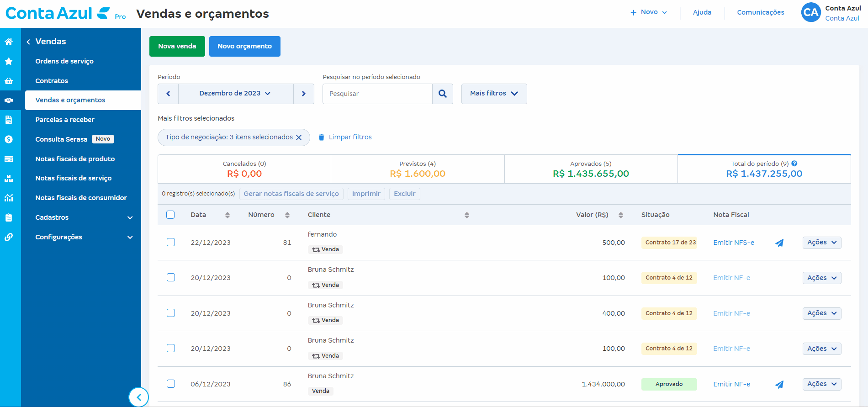
Task: Click the dollar coin icon in rail
Action: pos(9,139)
